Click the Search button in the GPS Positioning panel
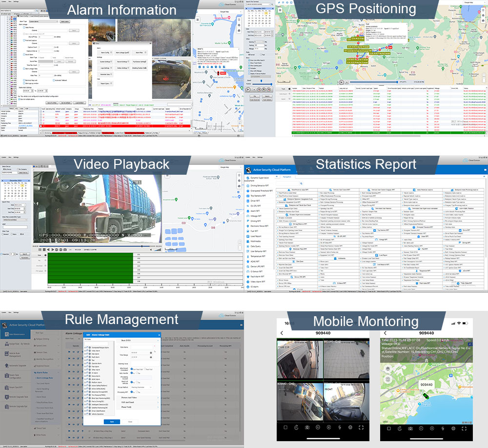 (x=267, y=96)
